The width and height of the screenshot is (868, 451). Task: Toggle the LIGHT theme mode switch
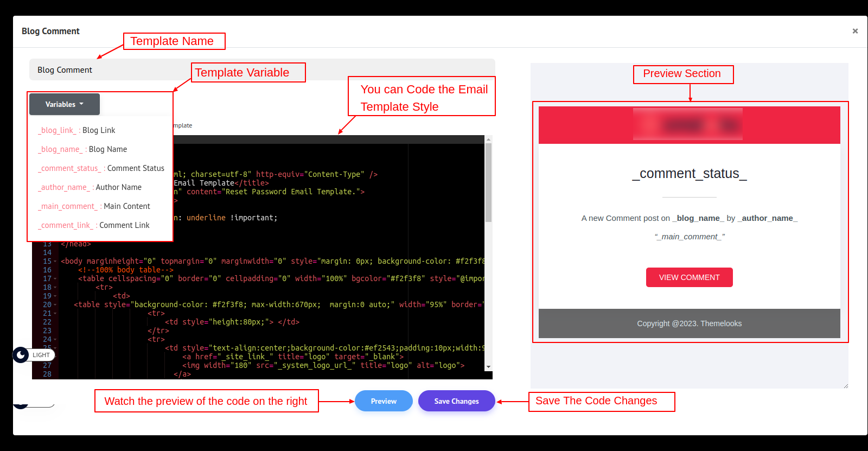pos(34,355)
